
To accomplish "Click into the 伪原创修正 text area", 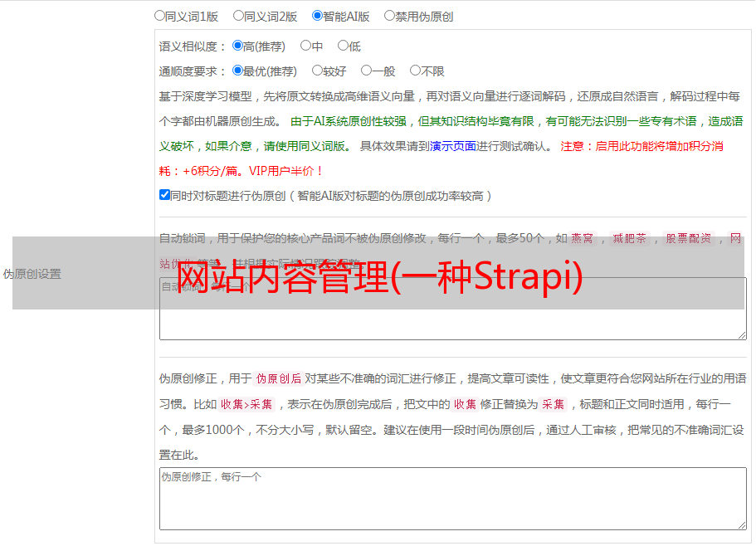I will (453, 499).
